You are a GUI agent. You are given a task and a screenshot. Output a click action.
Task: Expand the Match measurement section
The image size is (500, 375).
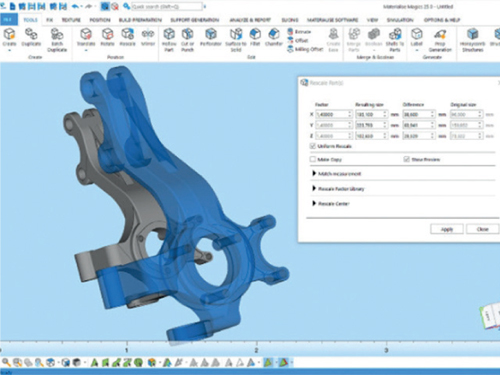[337, 174]
